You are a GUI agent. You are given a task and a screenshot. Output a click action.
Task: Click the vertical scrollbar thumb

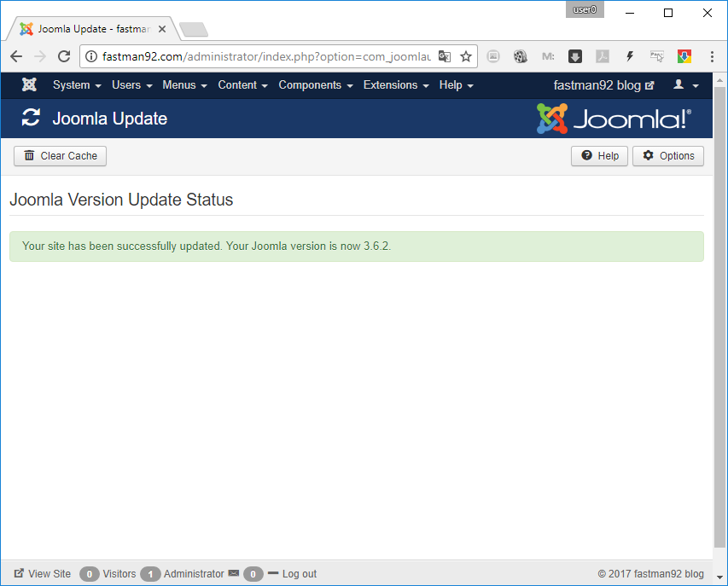(719, 317)
